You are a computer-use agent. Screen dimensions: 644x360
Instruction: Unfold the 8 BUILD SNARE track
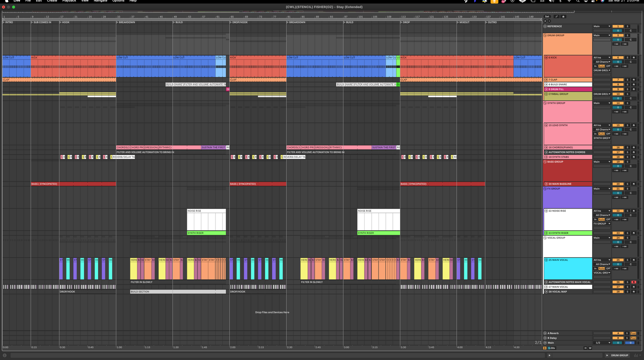(x=546, y=85)
